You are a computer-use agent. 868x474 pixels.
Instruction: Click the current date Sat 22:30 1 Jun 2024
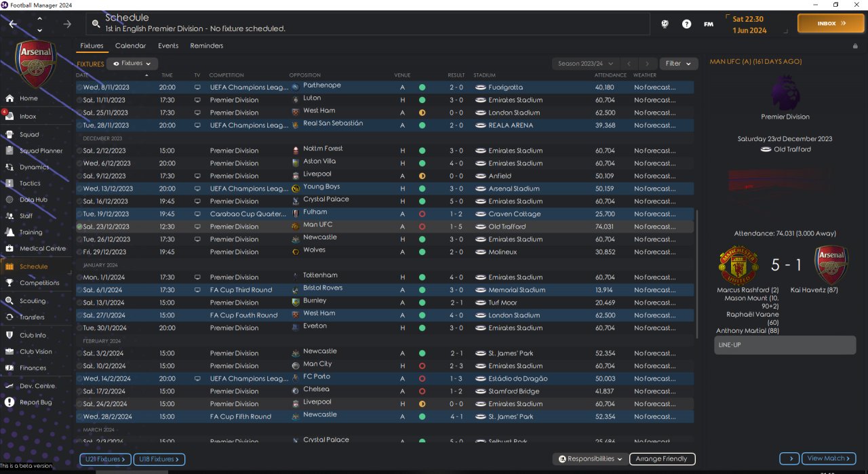[x=749, y=25]
